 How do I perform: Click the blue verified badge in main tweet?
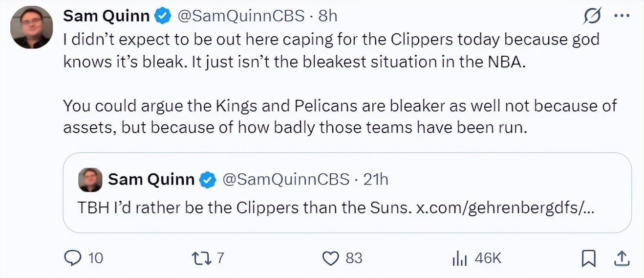tap(162, 16)
